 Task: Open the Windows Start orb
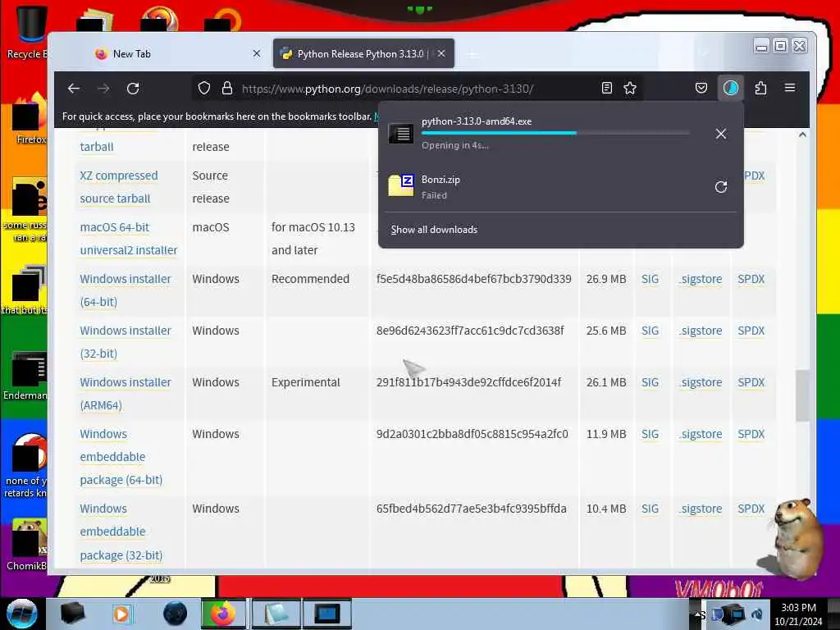coord(22,614)
